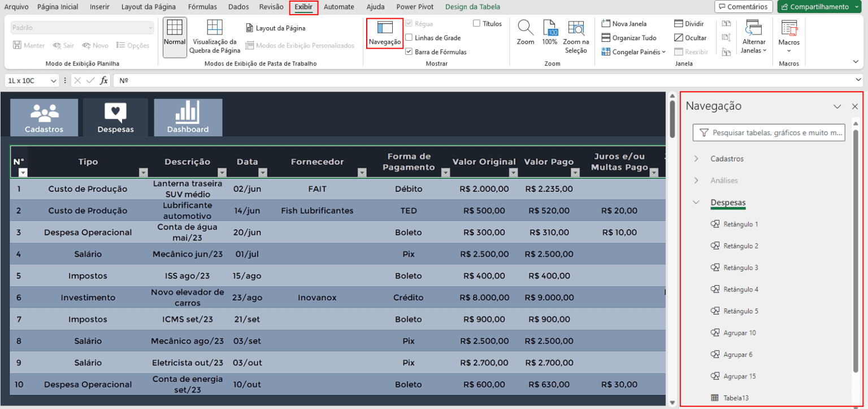Open the Cadastros sheet icon
The width and height of the screenshot is (868, 409).
(44, 118)
